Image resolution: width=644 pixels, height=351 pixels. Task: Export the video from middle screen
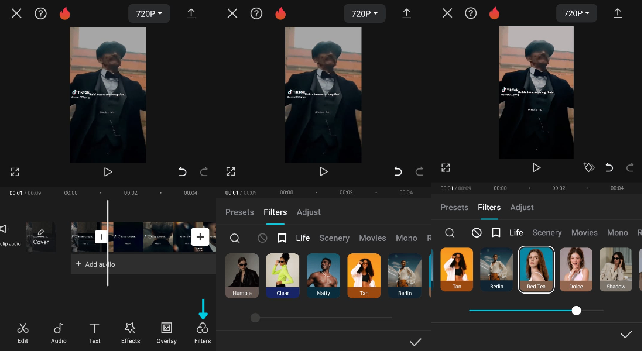[406, 13]
